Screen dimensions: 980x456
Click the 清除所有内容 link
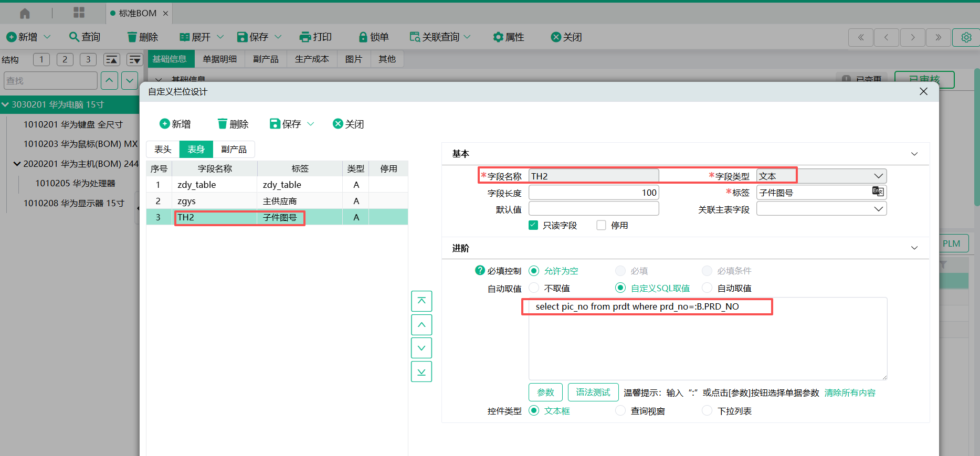850,393
